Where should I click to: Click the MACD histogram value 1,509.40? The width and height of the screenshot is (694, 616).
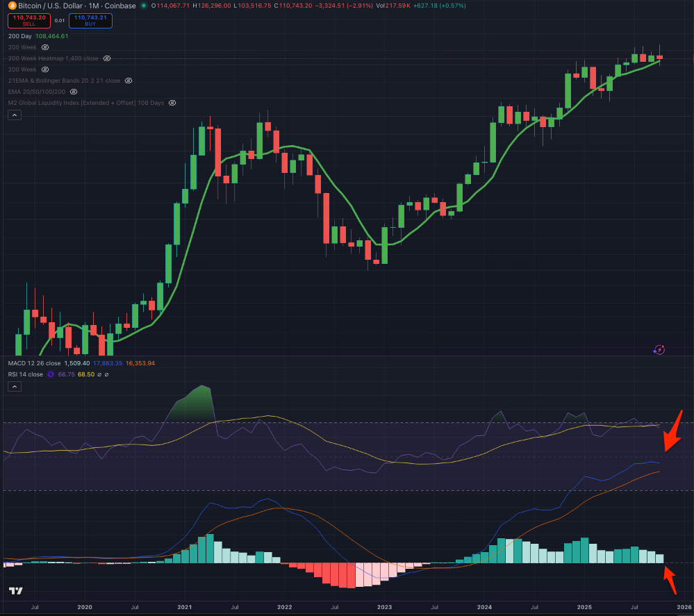(x=77, y=363)
